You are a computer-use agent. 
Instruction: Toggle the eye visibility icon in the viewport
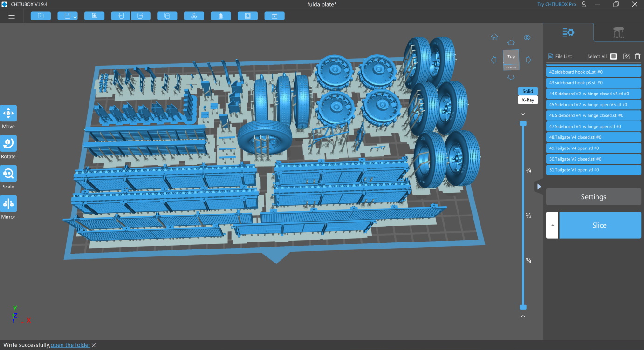[x=527, y=38]
